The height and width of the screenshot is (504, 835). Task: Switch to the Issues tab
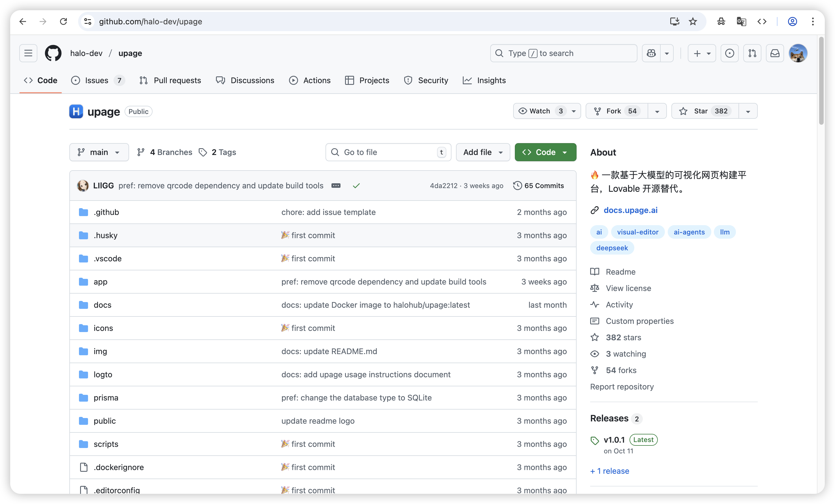(97, 80)
